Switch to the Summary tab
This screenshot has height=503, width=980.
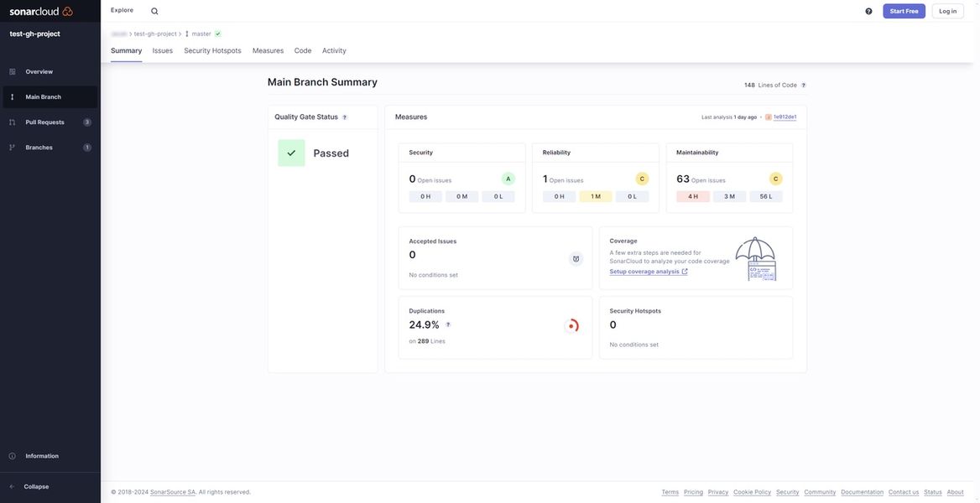coord(126,50)
